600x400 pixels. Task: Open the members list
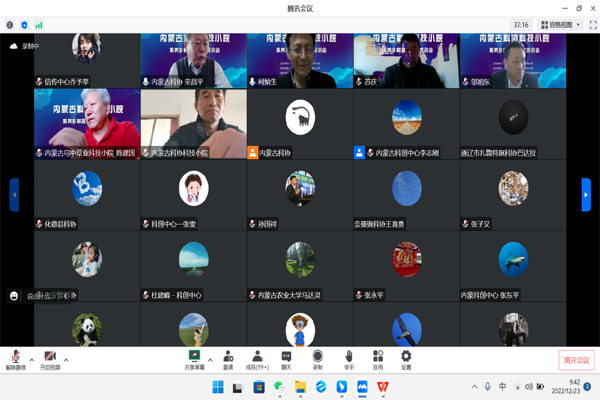click(x=257, y=358)
